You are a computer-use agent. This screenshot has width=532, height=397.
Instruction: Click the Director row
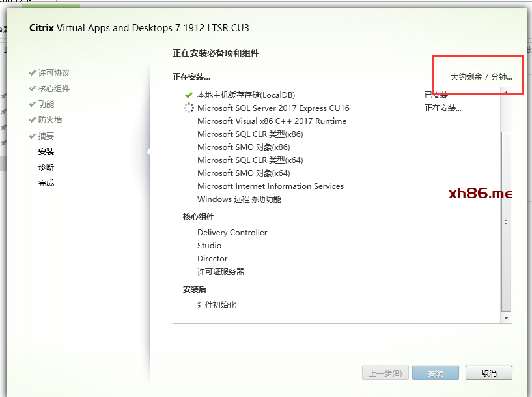(212, 258)
